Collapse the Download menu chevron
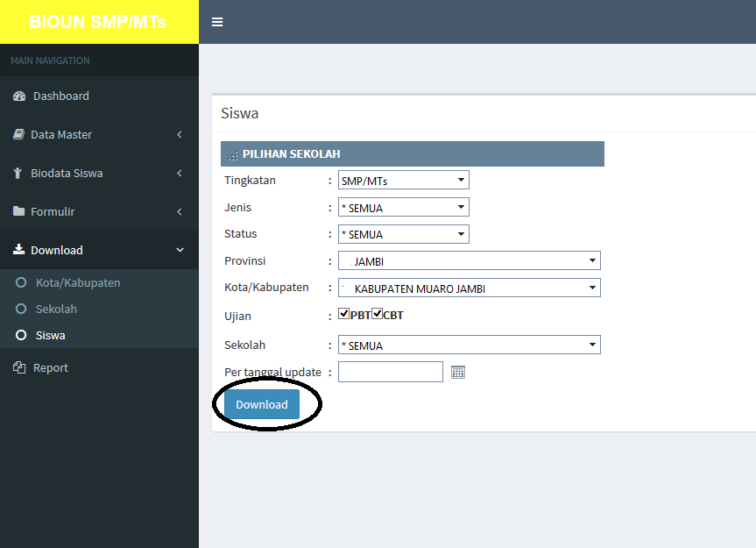Viewport: 756px width, 548px height. click(x=180, y=250)
